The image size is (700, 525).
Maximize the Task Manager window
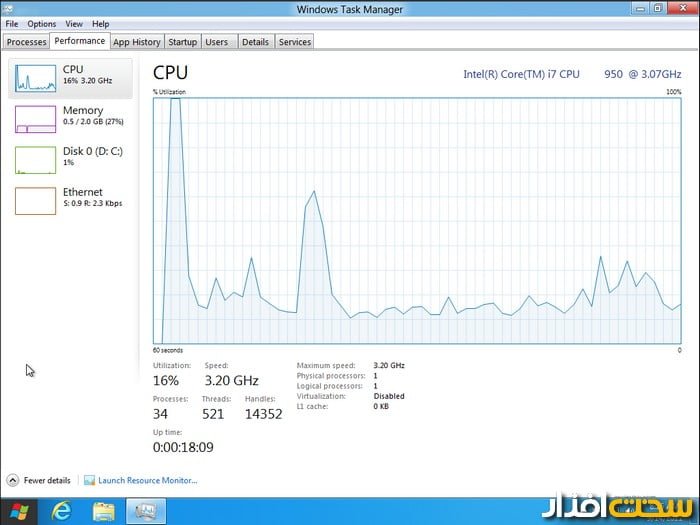pyautogui.click(x=657, y=8)
